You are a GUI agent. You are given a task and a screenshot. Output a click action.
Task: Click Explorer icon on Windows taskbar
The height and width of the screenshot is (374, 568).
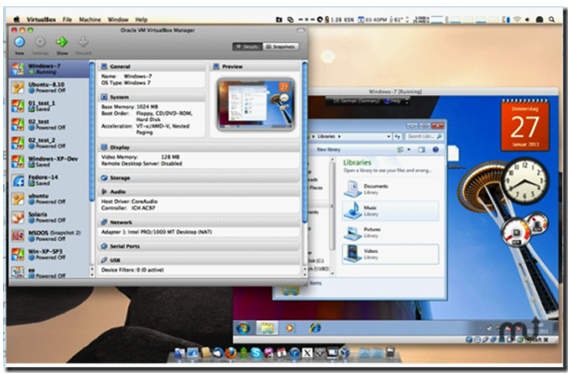pyautogui.click(x=267, y=328)
